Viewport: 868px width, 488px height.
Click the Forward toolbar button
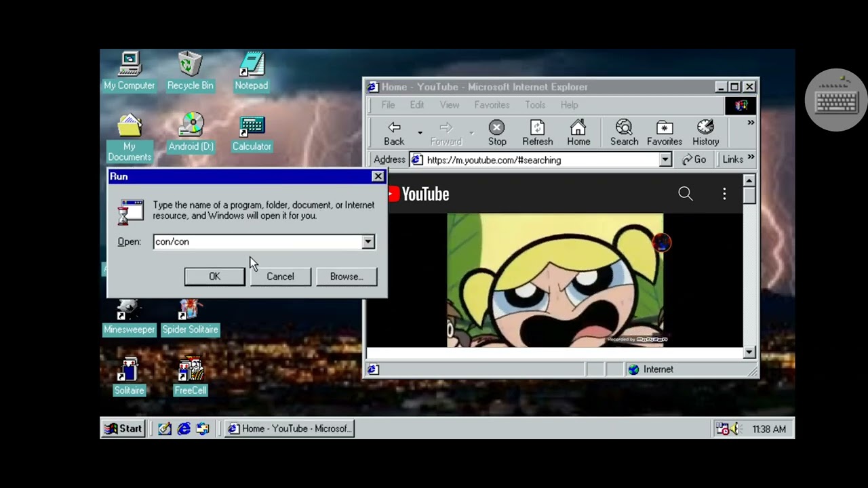click(446, 133)
